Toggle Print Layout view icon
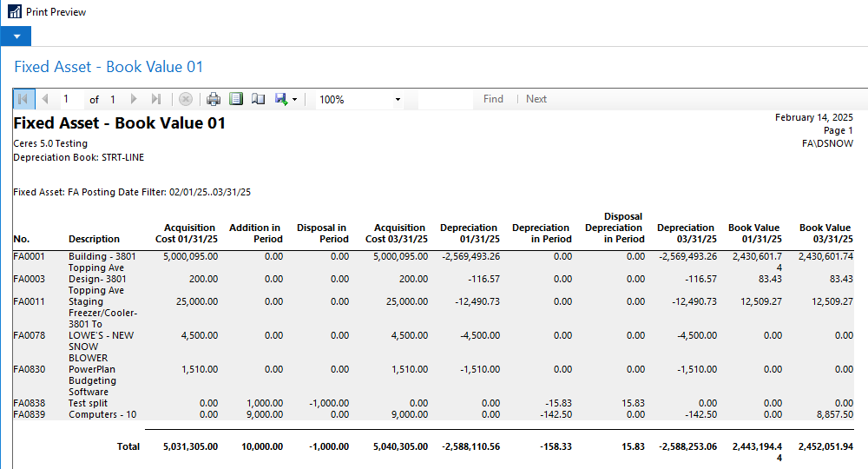The width and height of the screenshot is (868, 469). coord(235,99)
